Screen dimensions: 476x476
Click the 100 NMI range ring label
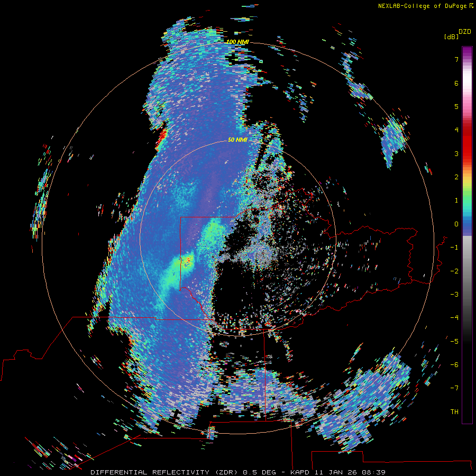(x=237, y=42)
